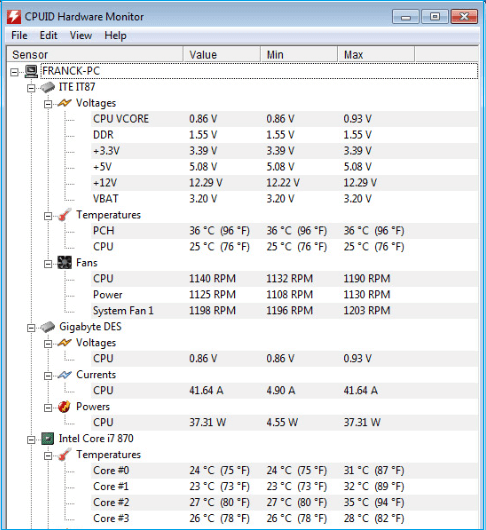Click the 4.90 A minimum value
The image size is (486, 530).
coord(281,390)
